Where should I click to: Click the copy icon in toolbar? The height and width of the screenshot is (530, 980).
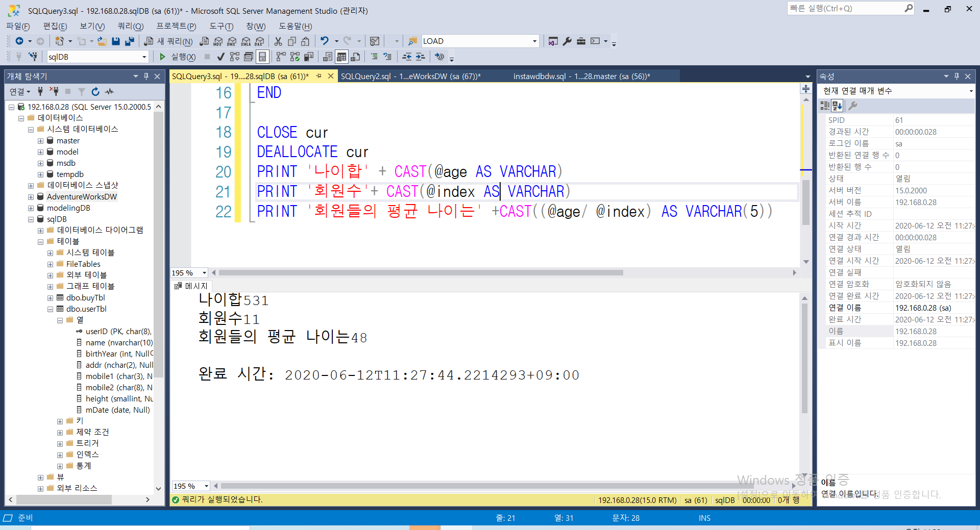292,41
